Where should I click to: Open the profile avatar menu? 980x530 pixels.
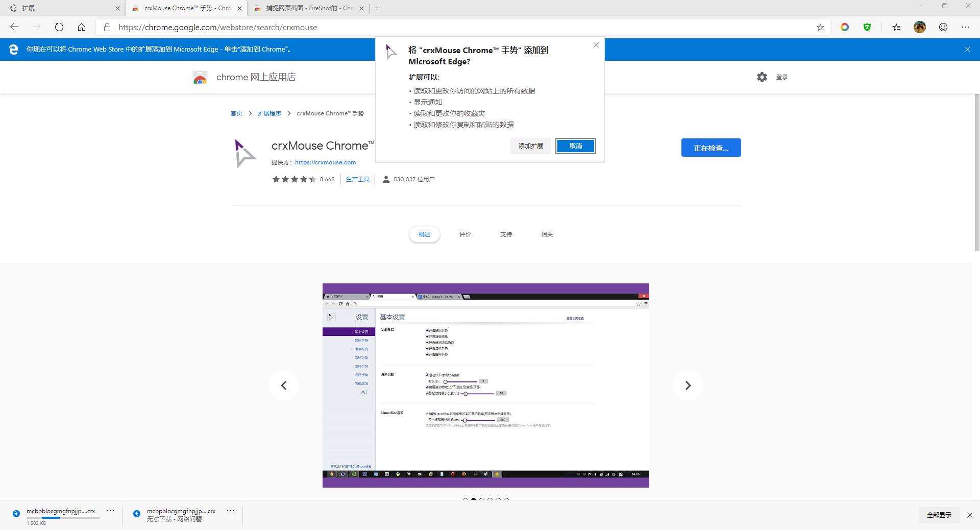coord(920,27)
